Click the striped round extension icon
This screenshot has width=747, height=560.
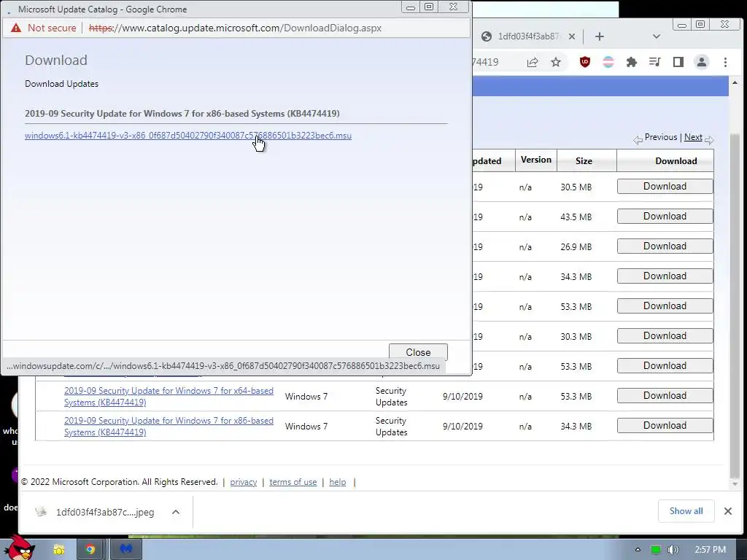[x=608, y=62]
